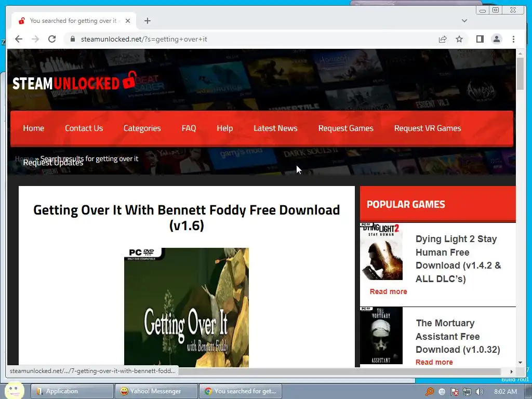The height and width of the screenshot is (399, 532).
Task: Go back with the browser back arrow
Action: pos(19,39)
